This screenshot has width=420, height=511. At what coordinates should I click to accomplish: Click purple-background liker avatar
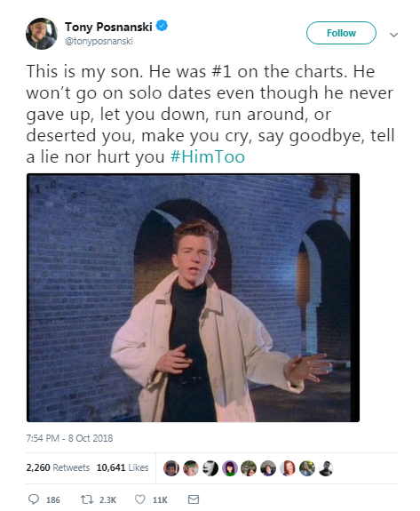[229, 468]
